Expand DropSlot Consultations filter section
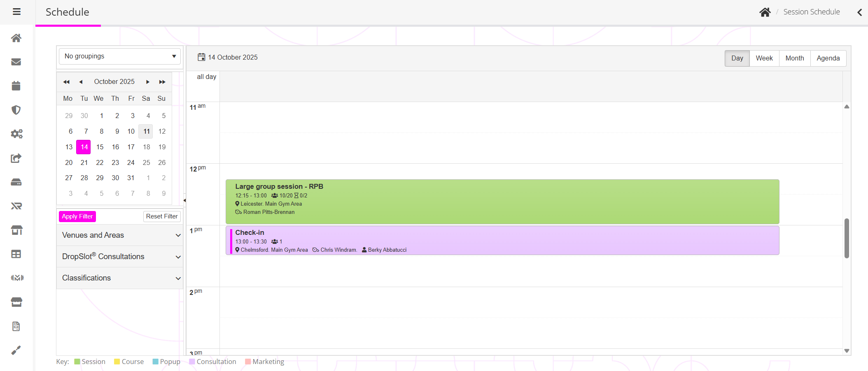 (x=120, y=257)
